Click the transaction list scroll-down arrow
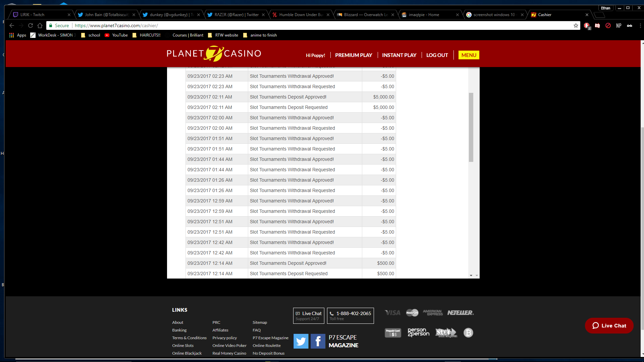644x362 pixels. pos(471,276)
